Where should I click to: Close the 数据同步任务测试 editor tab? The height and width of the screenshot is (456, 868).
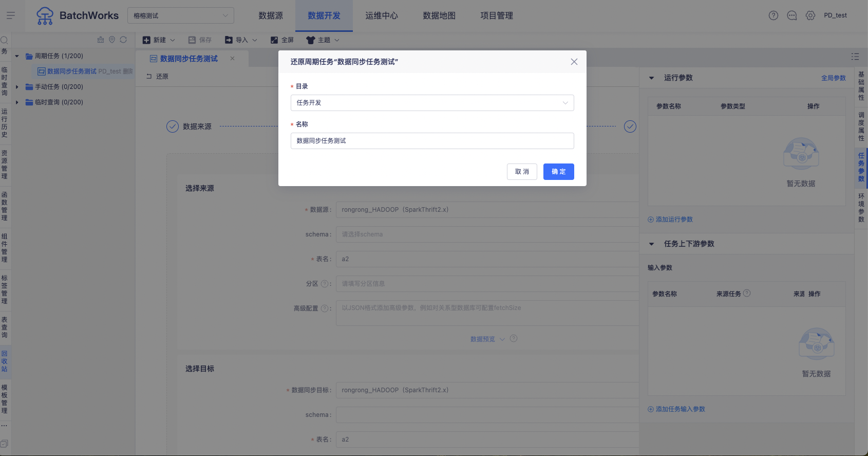point(232,59)
